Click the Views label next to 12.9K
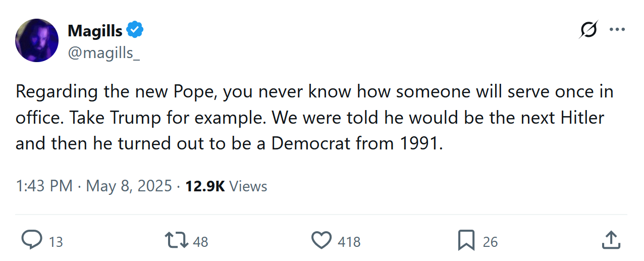 [248, 186]
